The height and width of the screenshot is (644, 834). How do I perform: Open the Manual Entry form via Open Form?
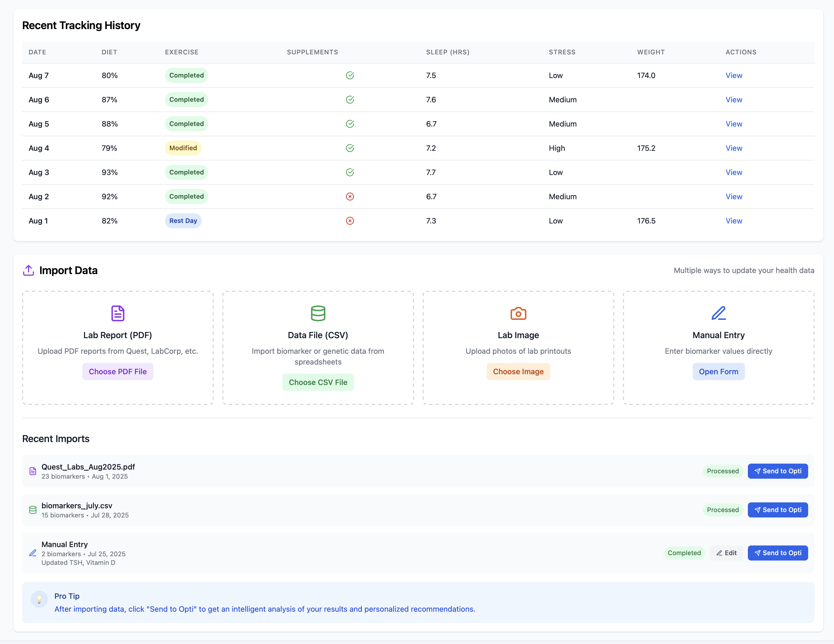[718, 371]
